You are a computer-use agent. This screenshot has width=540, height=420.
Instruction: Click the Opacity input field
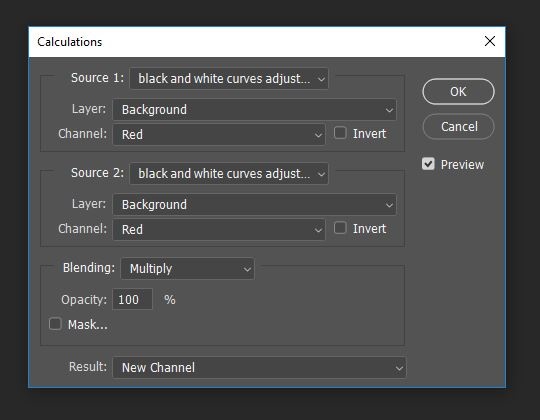click(133, 300)
